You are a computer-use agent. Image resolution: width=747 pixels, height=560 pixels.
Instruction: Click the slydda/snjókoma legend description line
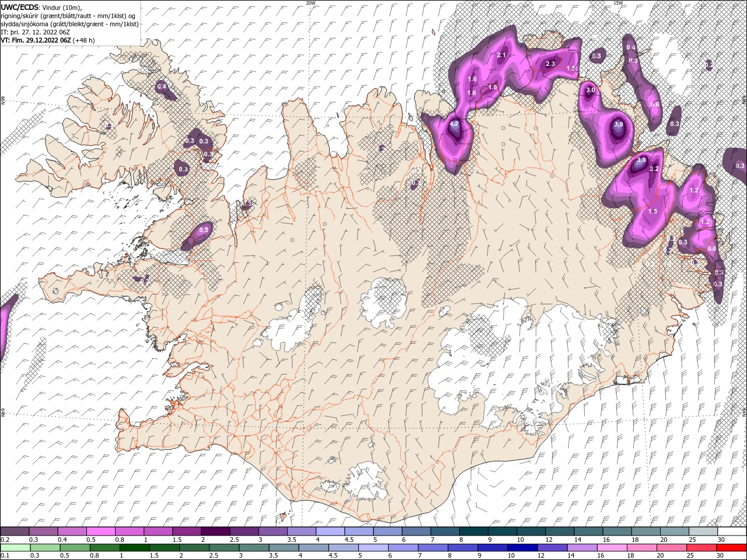[69, 24]
